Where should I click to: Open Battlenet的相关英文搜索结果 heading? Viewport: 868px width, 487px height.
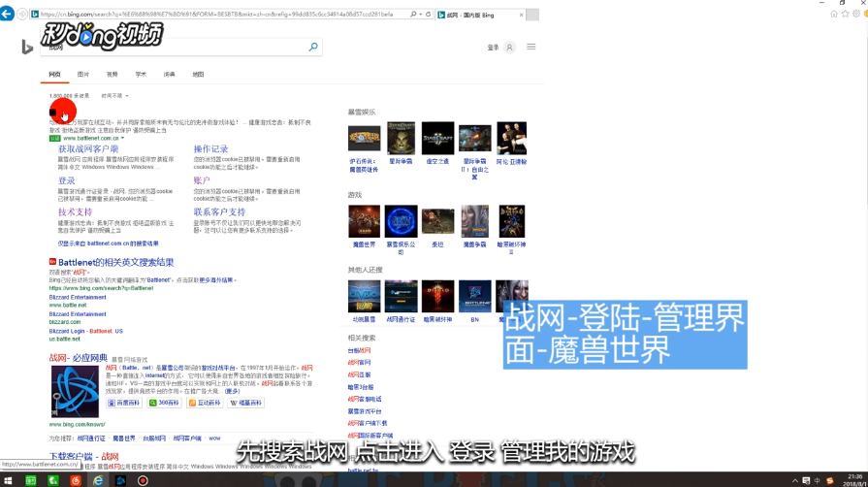(115, 262)
